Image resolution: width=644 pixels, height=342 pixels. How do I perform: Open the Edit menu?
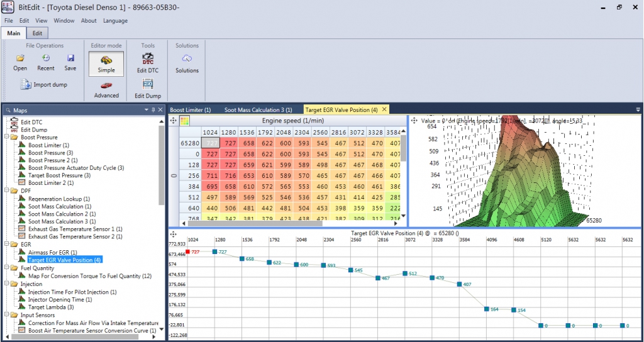click(25, 21)
